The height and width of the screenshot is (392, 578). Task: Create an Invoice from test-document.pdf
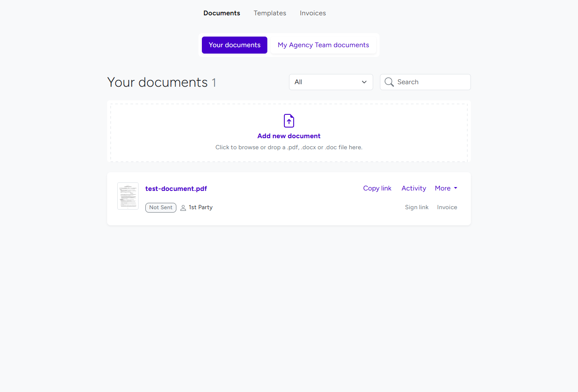coord(447,207)
